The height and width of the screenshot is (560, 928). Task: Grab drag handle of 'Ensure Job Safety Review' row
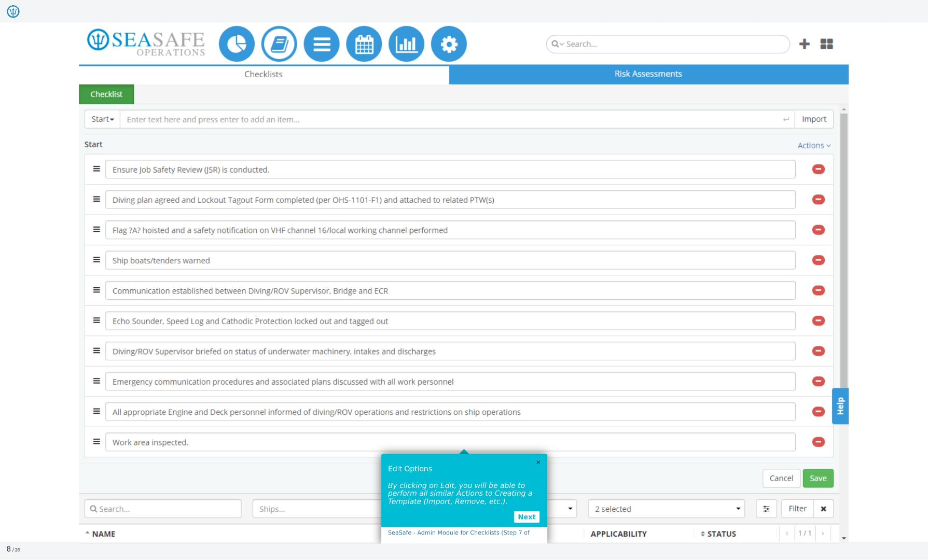tap(96, 169)
